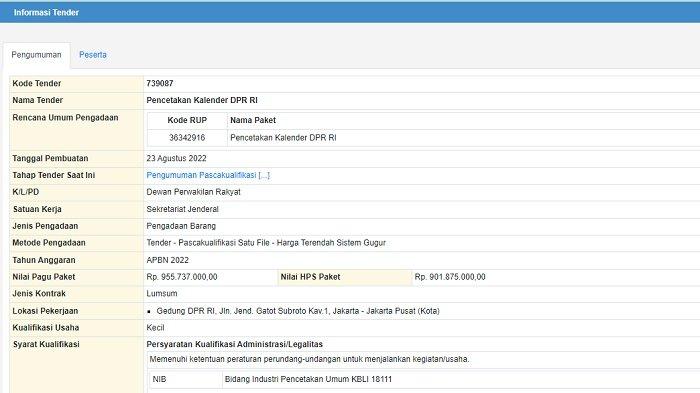700x393 pixels.
Task: Click Pengadaan Barang value
Action: pyautogui.click(x=181, y=226)
